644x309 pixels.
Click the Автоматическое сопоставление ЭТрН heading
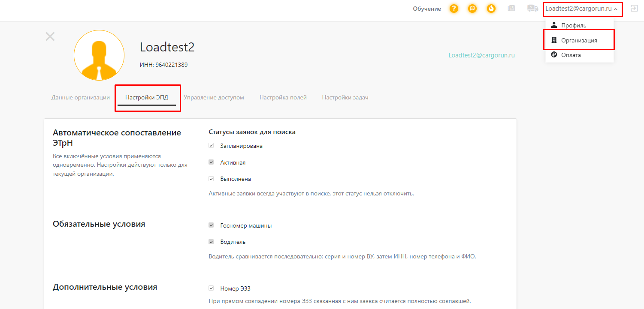[x=117, y=138]
